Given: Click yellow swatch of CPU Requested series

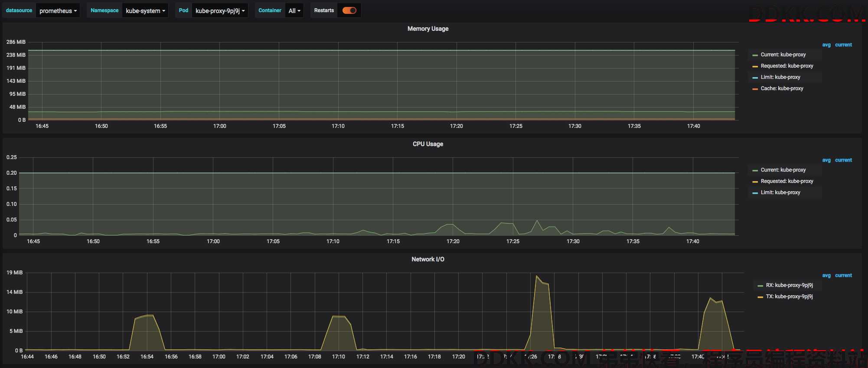Looking at the screenshot, I should pyautogui.click(x=755, y=182).
